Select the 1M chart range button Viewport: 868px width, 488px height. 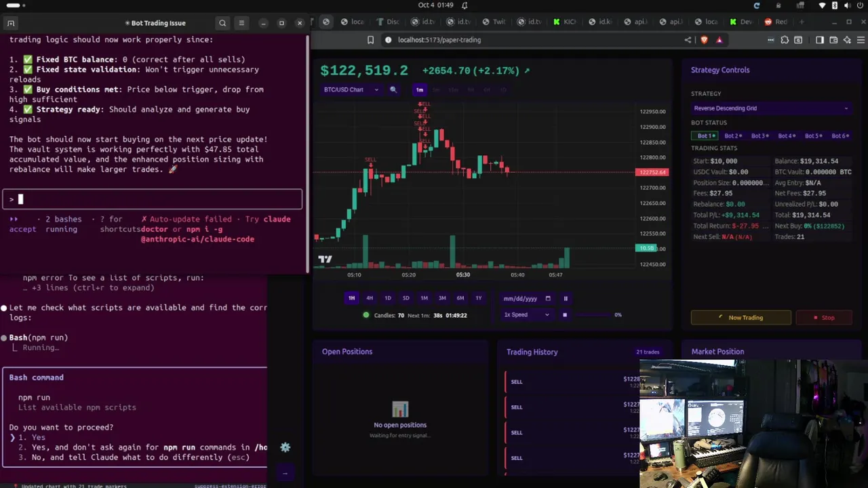(x=424, y=298)
